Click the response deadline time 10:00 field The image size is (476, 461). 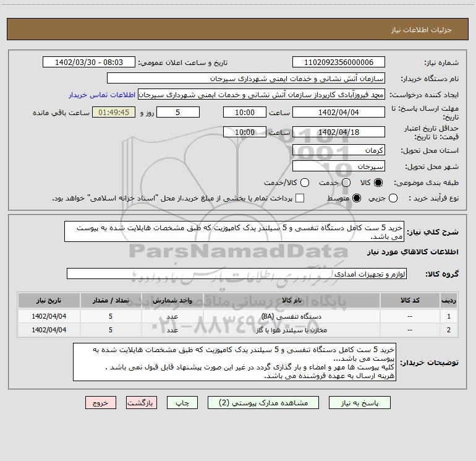(x=245, y=112)
